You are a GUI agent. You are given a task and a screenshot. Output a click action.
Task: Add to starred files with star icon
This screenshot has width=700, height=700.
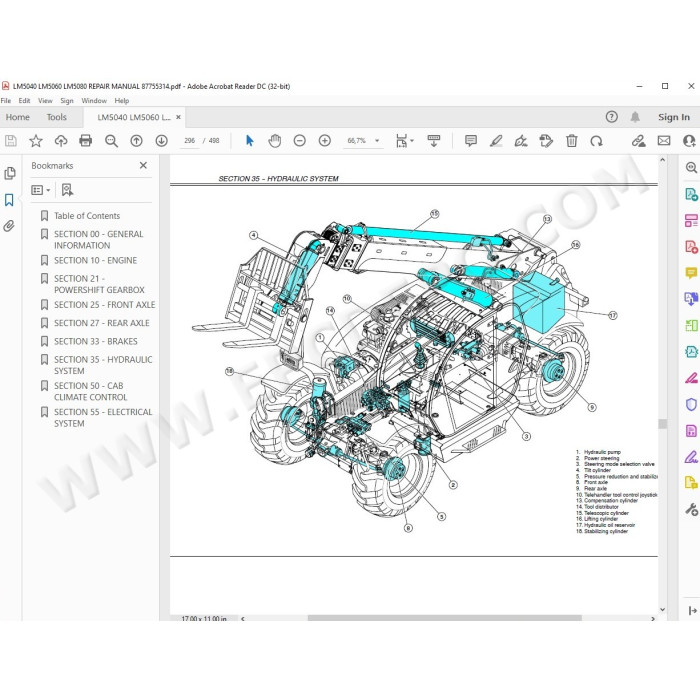[36, 141]
